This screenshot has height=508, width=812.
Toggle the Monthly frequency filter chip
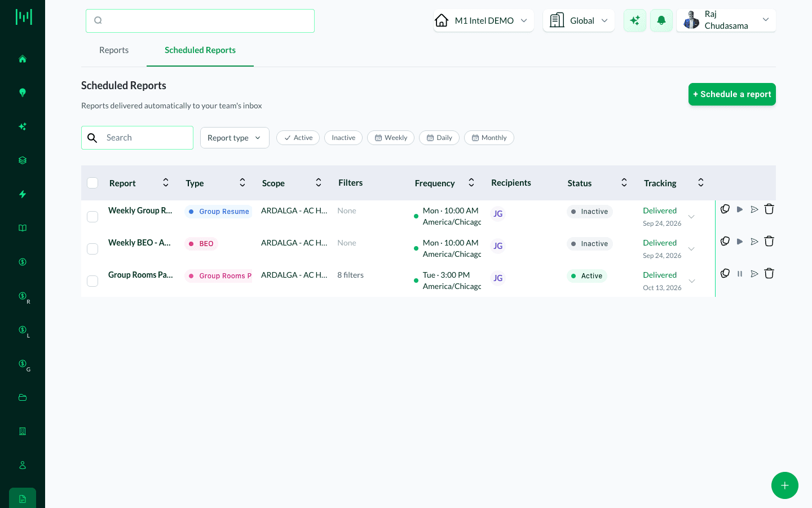point(489,138)
